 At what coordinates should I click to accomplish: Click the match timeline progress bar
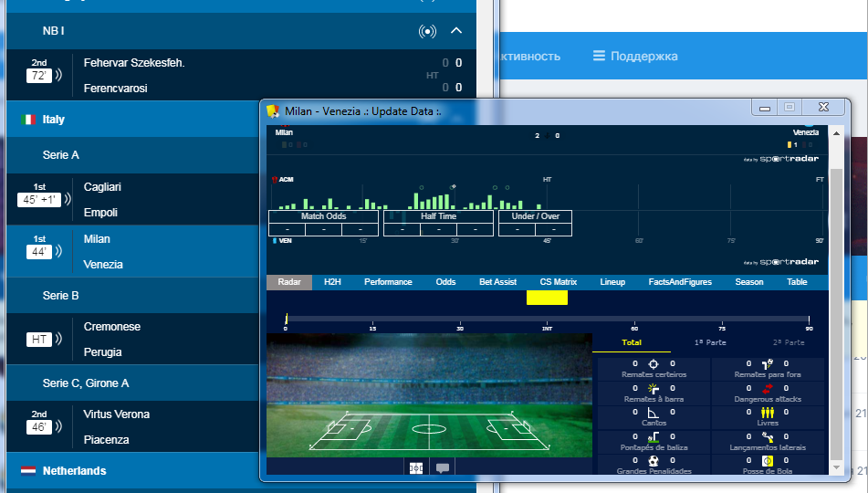coord(548,320)
